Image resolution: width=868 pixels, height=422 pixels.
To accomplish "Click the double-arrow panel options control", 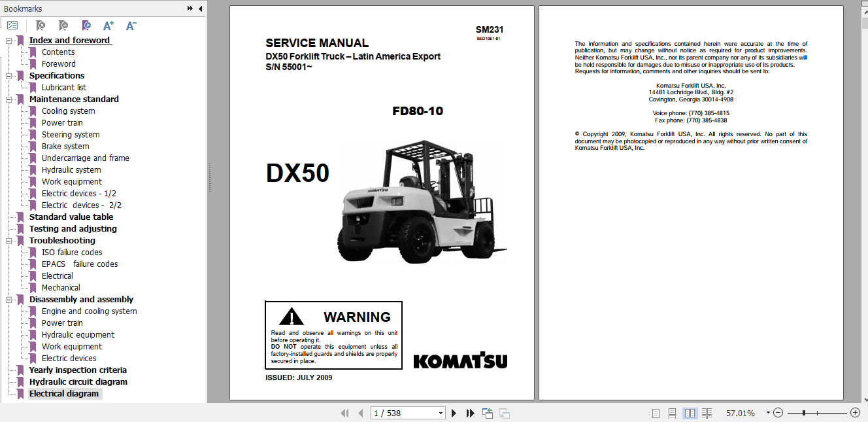I will click(x=190, y=9).
